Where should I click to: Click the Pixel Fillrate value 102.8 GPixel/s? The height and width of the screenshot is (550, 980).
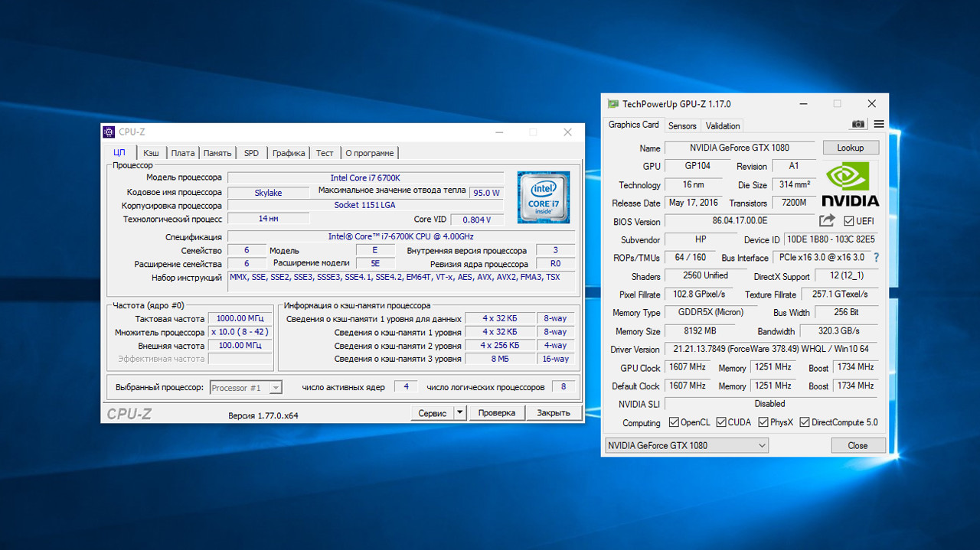[699, 295]
